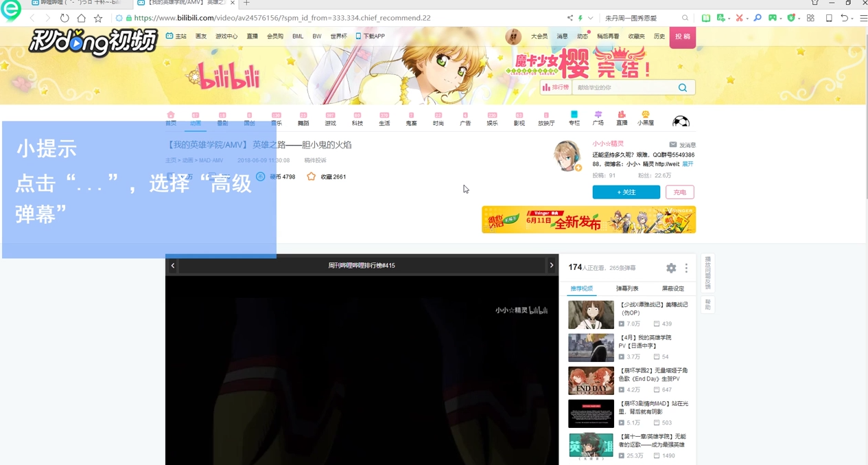Open a new browser tab
Screen dimensions: 868x465
(246, 3)
